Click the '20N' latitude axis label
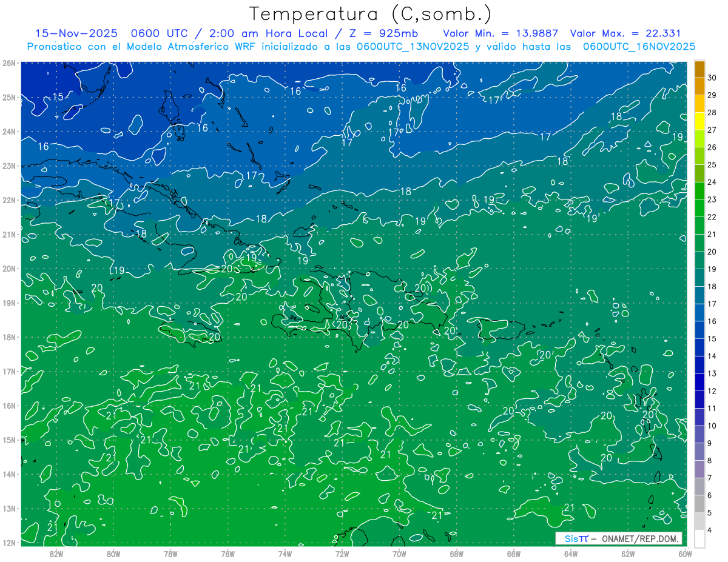The image size is (728, 562). click(x=9, y=269)
